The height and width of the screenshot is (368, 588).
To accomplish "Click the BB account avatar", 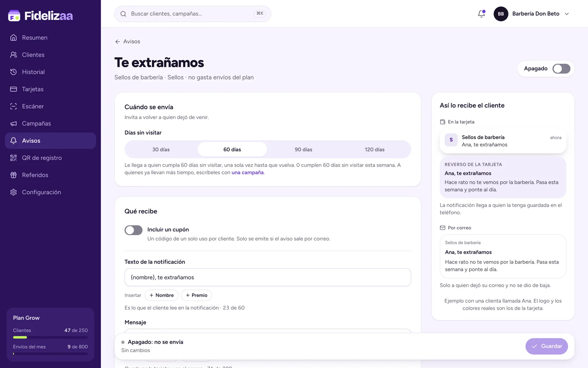I will tap(501, 14).
